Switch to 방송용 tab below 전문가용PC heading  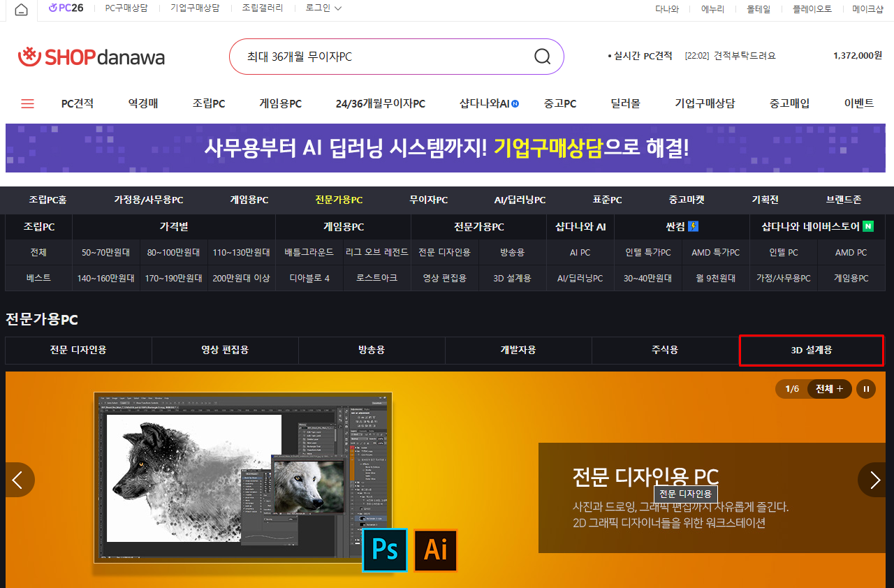click(372, 351)
